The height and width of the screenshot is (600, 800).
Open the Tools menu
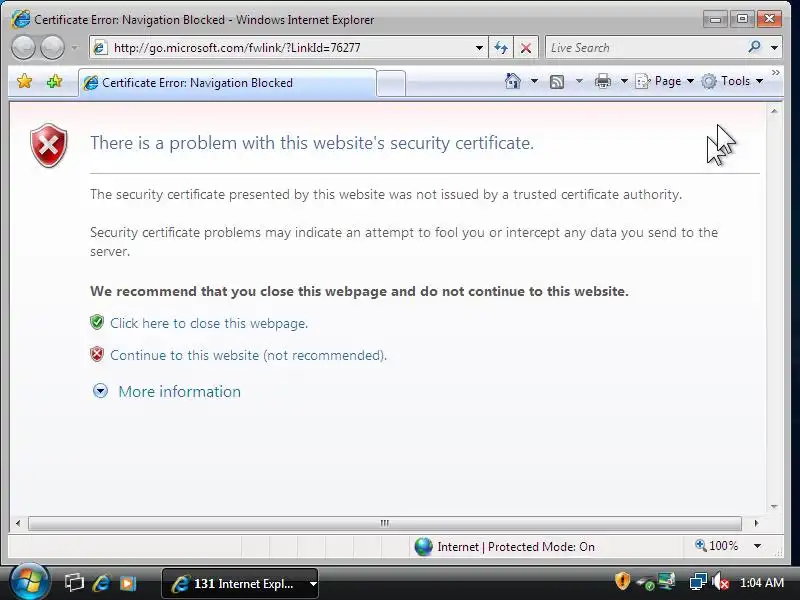(x=732, y=81)
